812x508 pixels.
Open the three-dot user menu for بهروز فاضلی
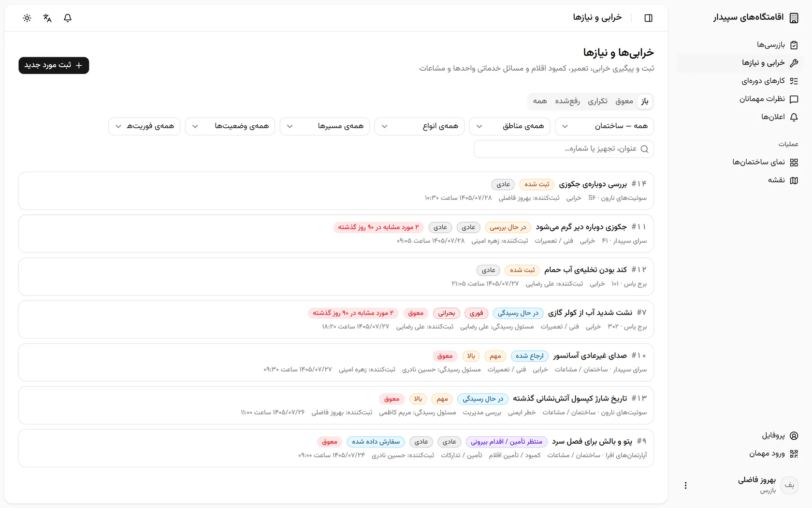[x=685, y=485]
